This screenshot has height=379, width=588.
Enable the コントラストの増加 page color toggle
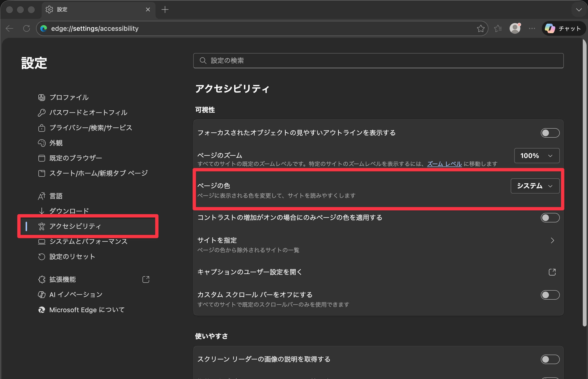coord(550,217)
